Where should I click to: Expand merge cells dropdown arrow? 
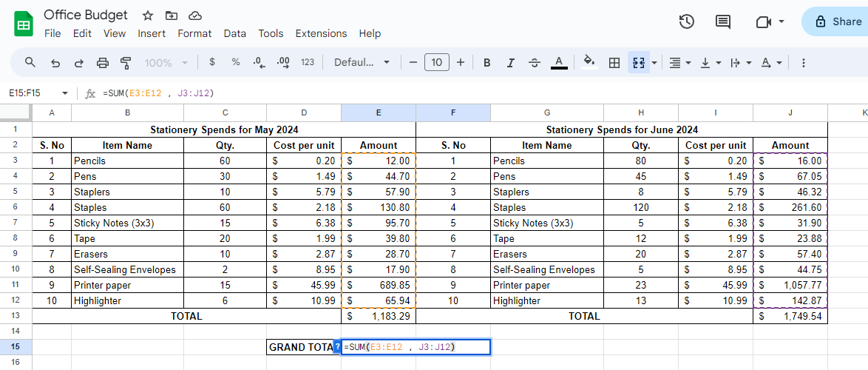tap(654, 63)
